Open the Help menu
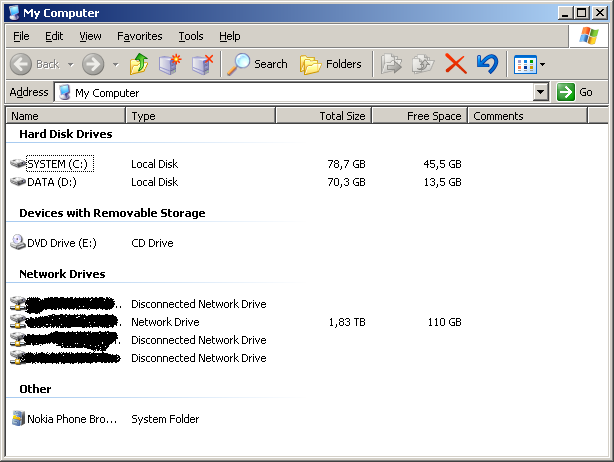Viewport: 614px width, 462px height. tap(229, 36)
